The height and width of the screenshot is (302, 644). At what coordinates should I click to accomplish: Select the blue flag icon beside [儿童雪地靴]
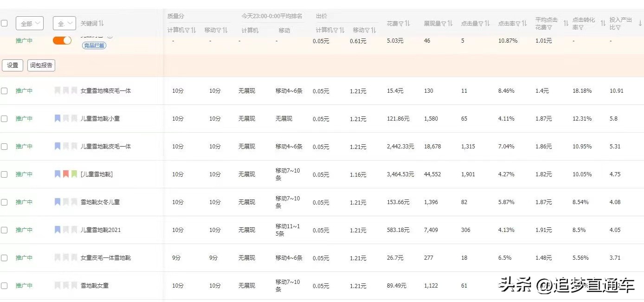(57, 174)
